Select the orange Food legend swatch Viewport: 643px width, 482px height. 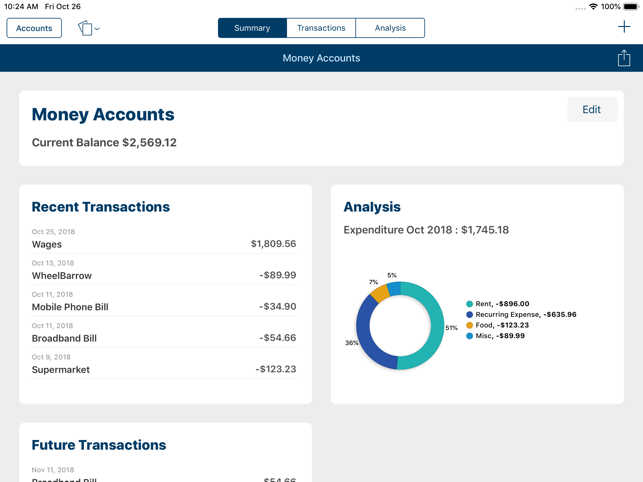470,325
